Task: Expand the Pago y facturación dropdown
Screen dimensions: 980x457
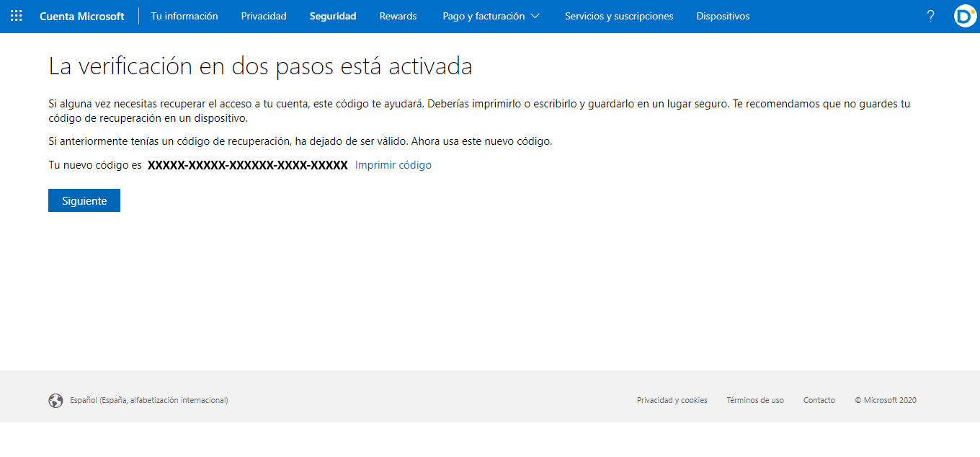Action: (491, 16)
